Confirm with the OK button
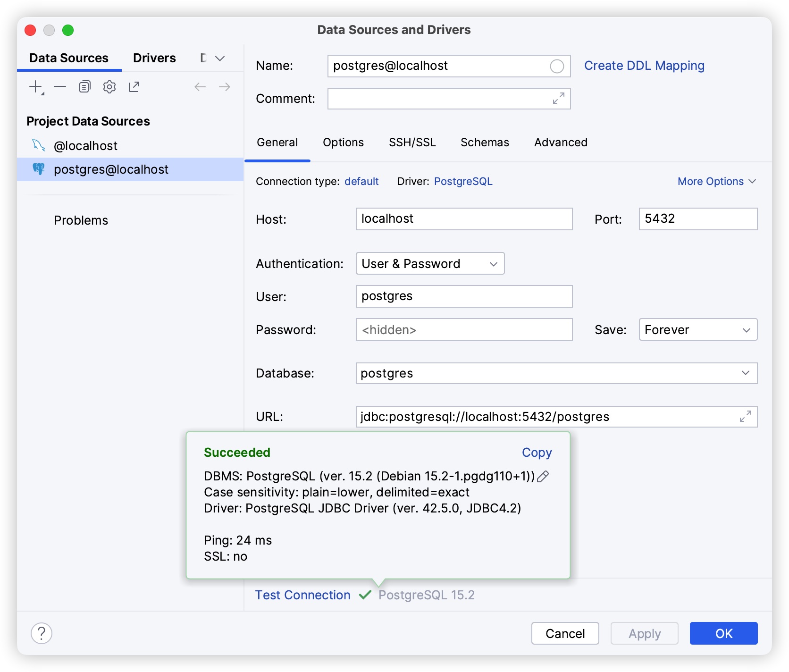Image resolution: width=789 pixels, height=672 pixels. point(723,633)
